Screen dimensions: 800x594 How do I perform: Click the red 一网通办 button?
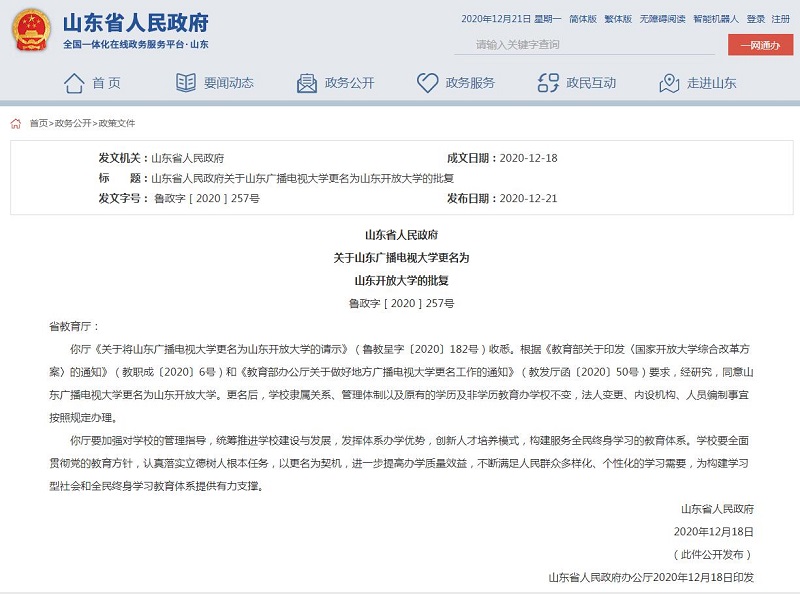click(760, 45)
